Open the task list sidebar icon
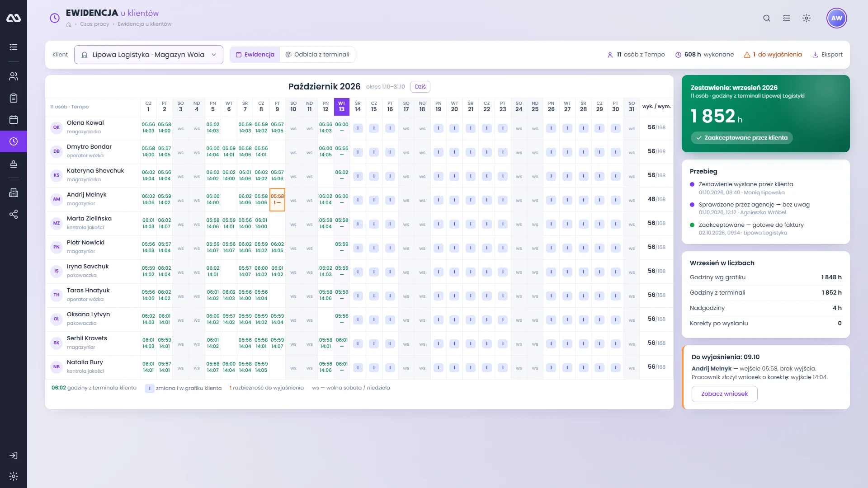This screenshot has height=488, width=868. pos(14,47)
